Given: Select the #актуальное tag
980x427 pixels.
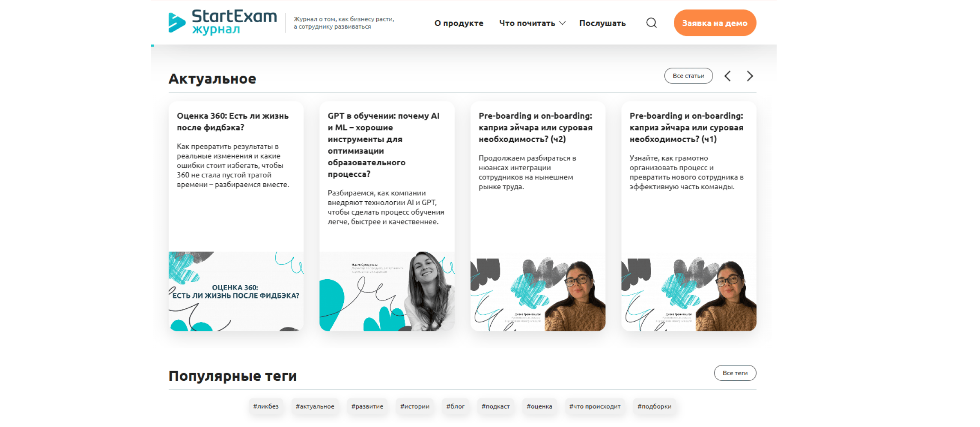Looking at the screenshot, I should point(315,406).
